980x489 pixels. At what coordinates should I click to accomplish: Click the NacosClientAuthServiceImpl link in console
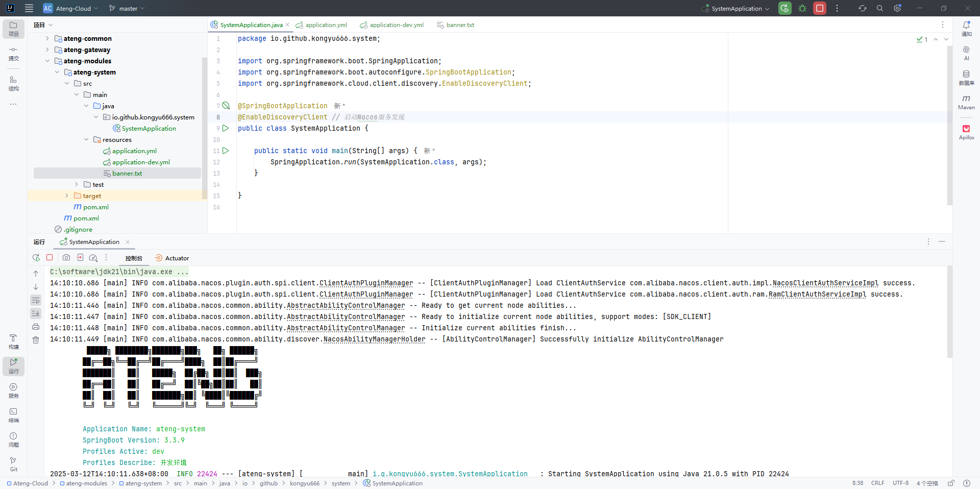coord(825,283)
